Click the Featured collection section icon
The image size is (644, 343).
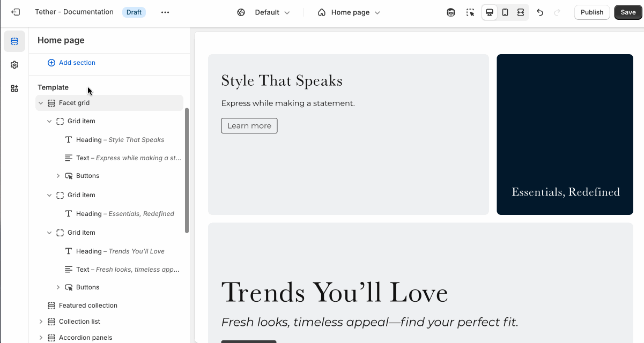coord(51,305)
